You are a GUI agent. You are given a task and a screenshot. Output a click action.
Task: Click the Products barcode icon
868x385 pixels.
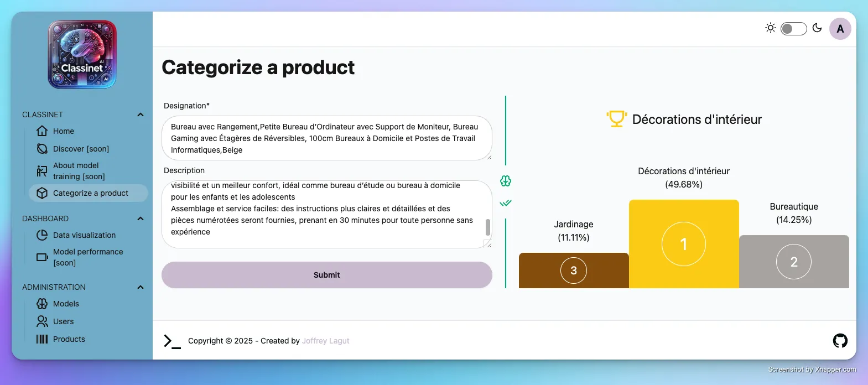(42, 339)
